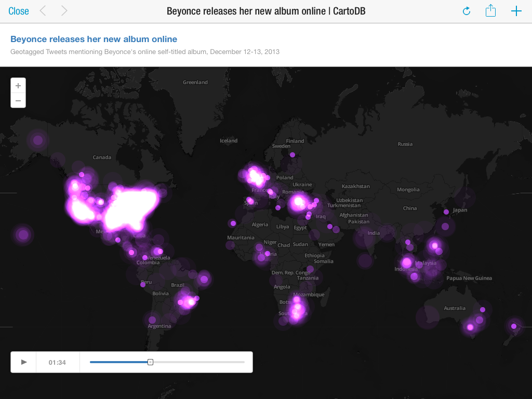Click the Australia label on the map
The height and width of the screenshot is (399, 532).
pos(455,308)
